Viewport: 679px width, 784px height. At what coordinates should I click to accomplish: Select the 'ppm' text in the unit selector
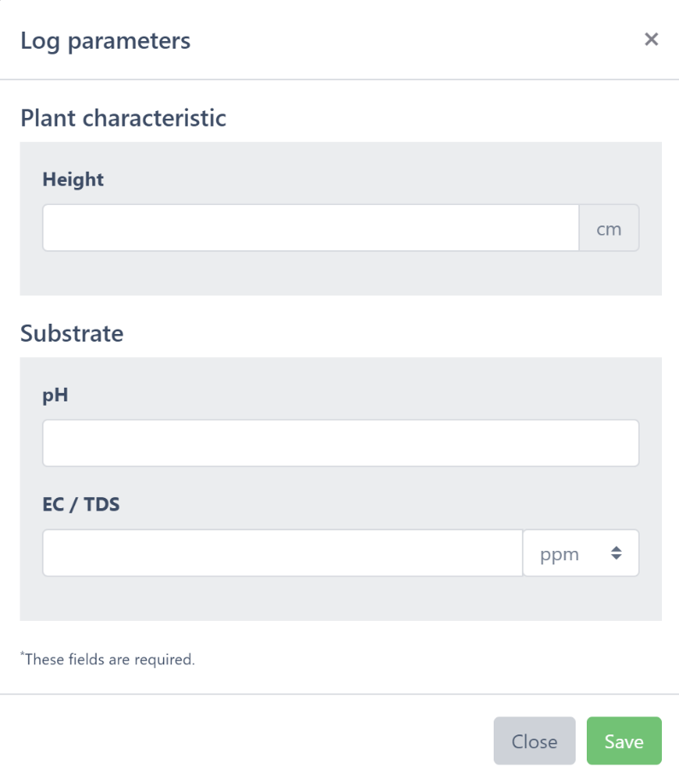pos(559,554)
